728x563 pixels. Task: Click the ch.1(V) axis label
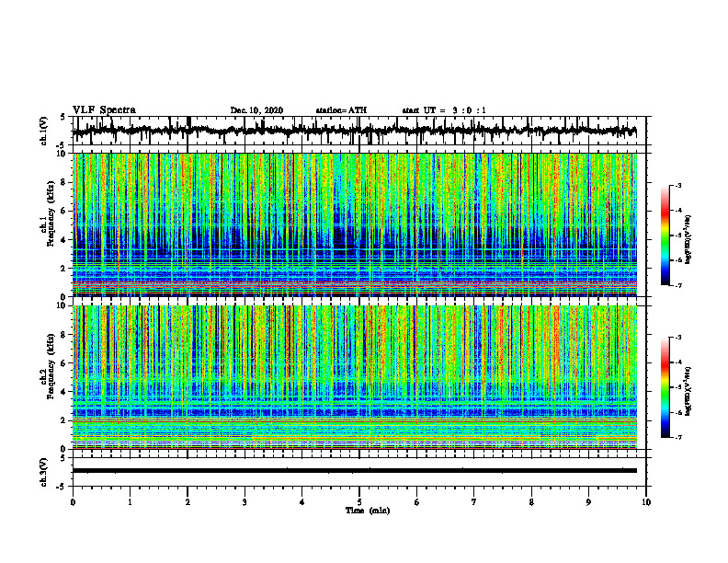click(43, 131)
